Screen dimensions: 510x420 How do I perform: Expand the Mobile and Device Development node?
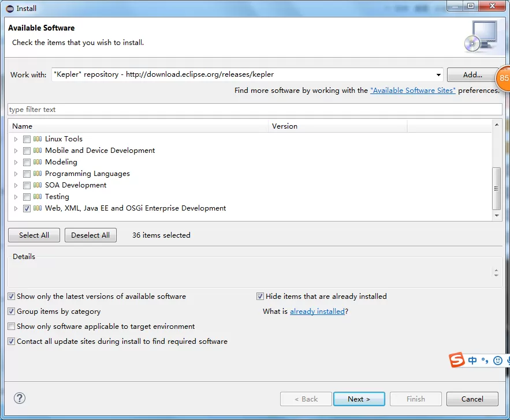click(16, 151)
